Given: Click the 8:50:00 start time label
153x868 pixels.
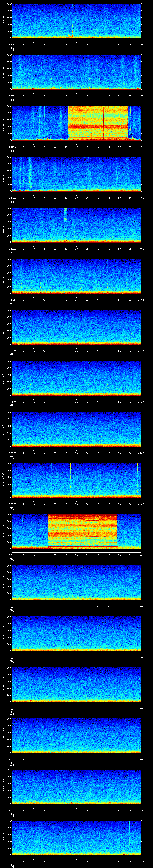Looking at the screenshot, I should click(12, 351).
